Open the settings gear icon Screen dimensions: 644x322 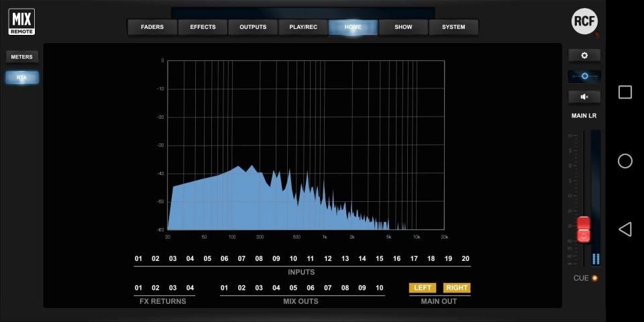[x=584, y=56]
